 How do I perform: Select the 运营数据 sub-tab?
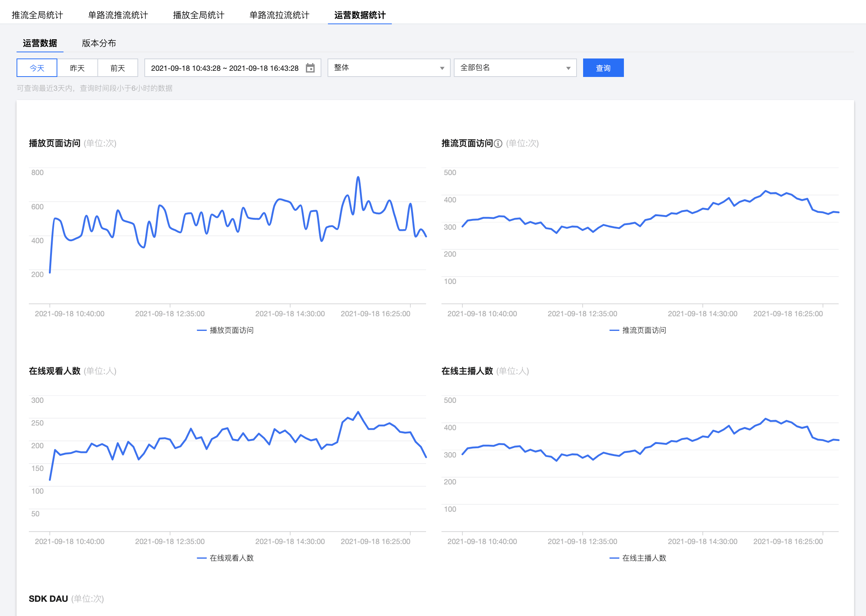[x=40, y=43]
